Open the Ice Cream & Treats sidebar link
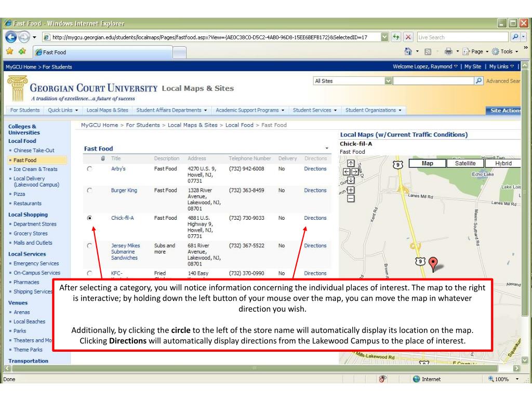The height and width of the screenshot is (399, 532). pos(36,169)
